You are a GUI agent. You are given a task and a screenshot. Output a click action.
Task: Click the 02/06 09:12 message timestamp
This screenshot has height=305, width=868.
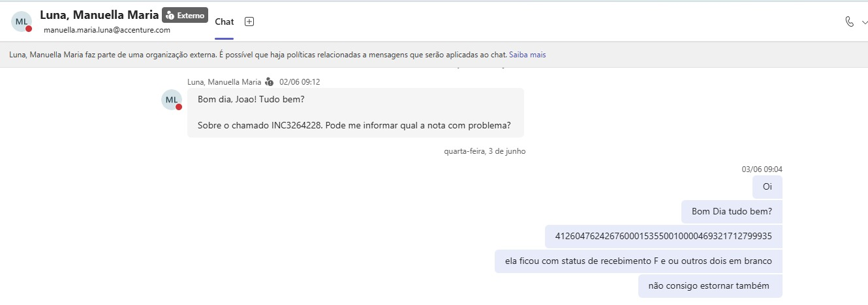(300, 82)
